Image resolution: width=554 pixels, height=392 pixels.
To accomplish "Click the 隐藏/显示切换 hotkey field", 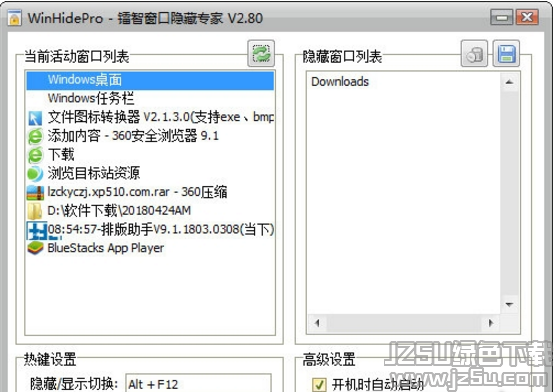I will [199, 383].
